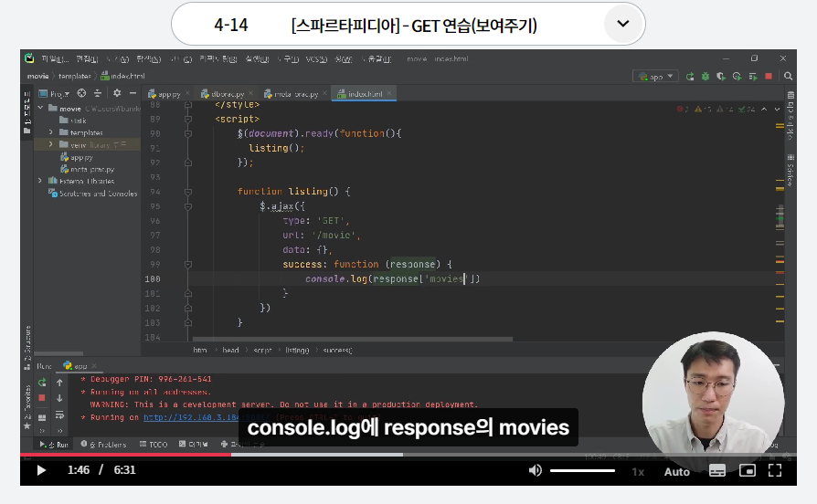
Task: Open Search Everywhere magnifier icon
Action: 789,76
